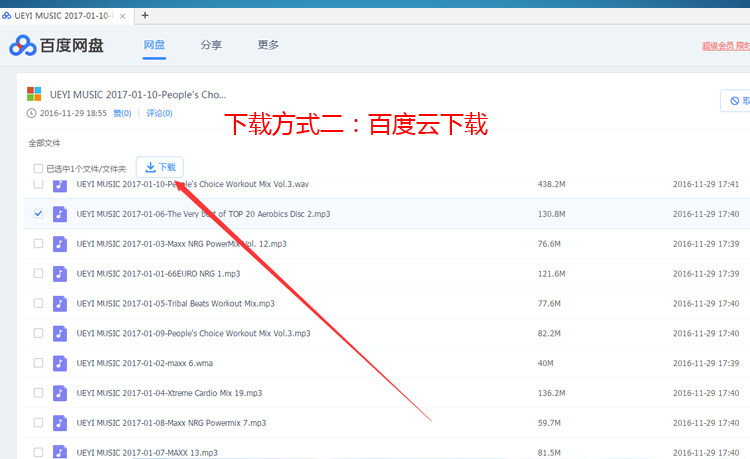Click the music icon of maxx 6.wma
Image resolution: width=750 pixels, height=459 pixels.
pos(60,363)
